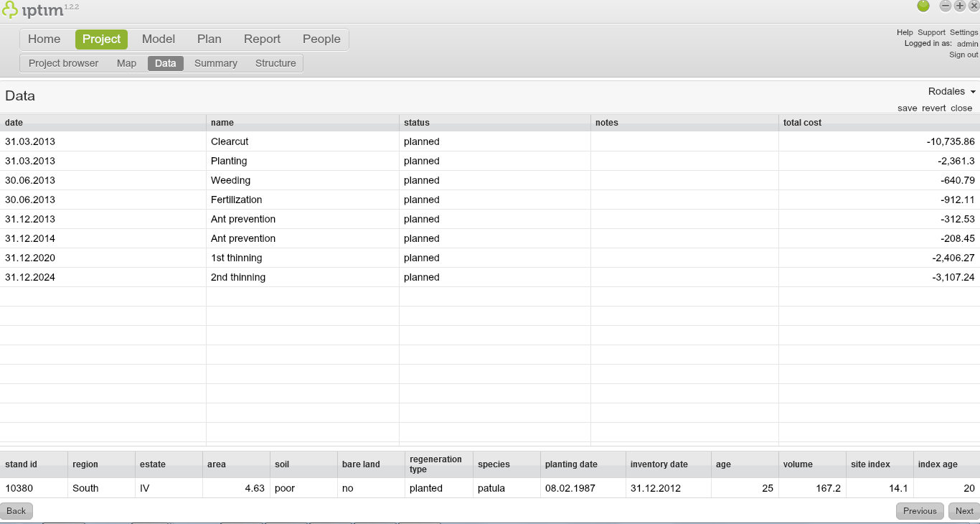Sign out of the admin account

tap(963, 55)
